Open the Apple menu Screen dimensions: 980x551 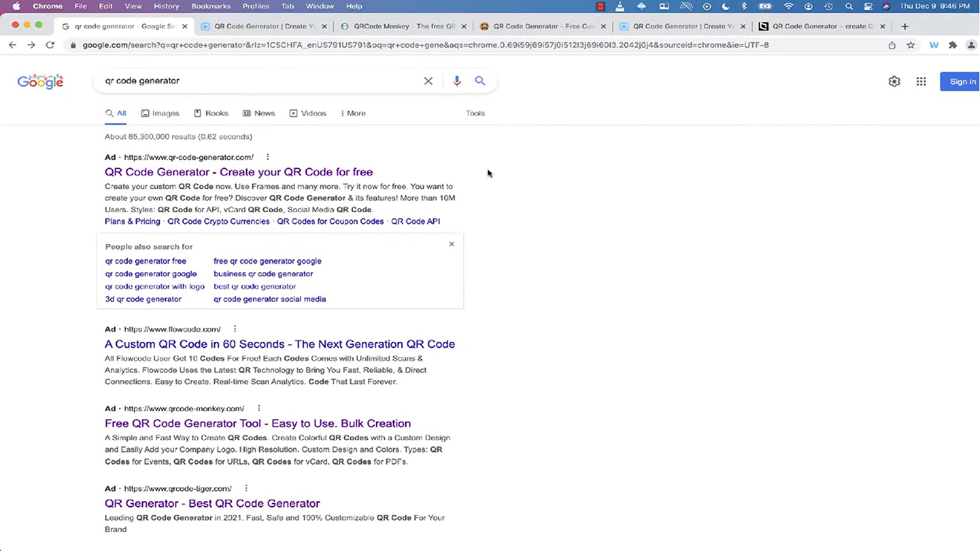point(16,6)
